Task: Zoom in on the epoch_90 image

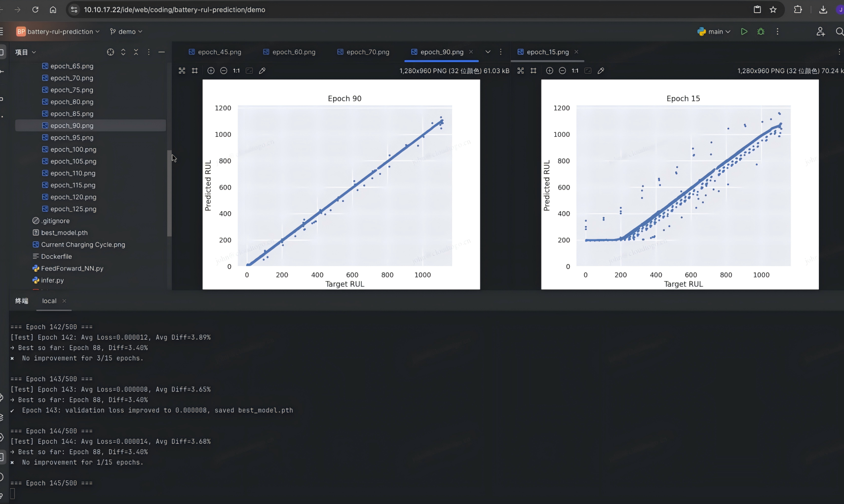Action: click(211, 71)
